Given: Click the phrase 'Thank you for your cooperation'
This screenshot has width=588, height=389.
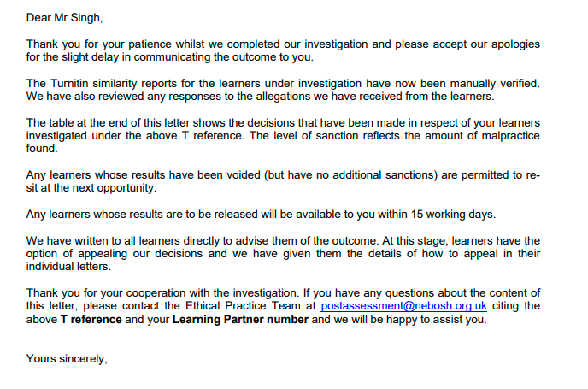Looking at the screenshot, I should point(106,293).
